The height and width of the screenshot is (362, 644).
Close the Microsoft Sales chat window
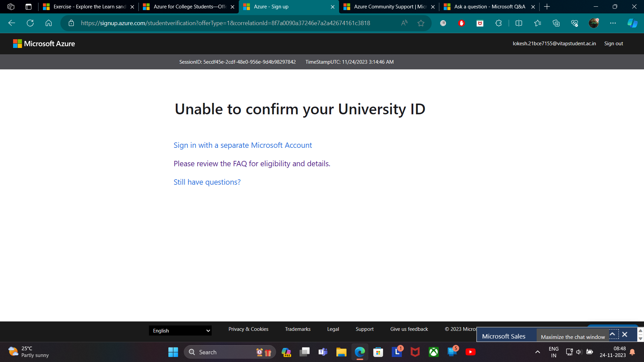tap(625, 335)
